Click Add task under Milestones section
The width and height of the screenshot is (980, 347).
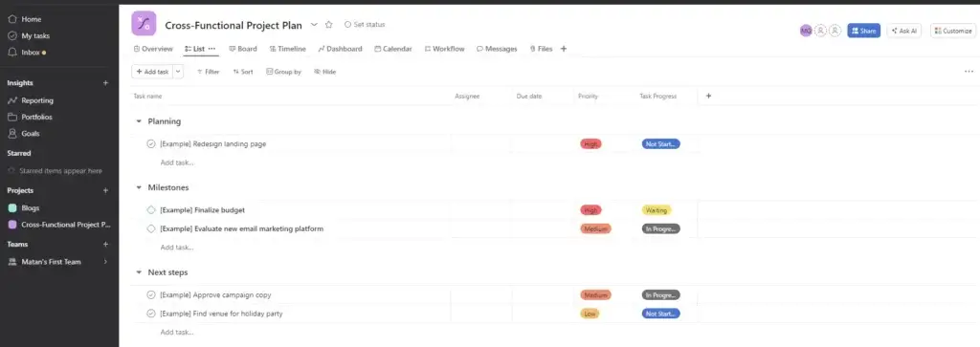pos(177,248)
